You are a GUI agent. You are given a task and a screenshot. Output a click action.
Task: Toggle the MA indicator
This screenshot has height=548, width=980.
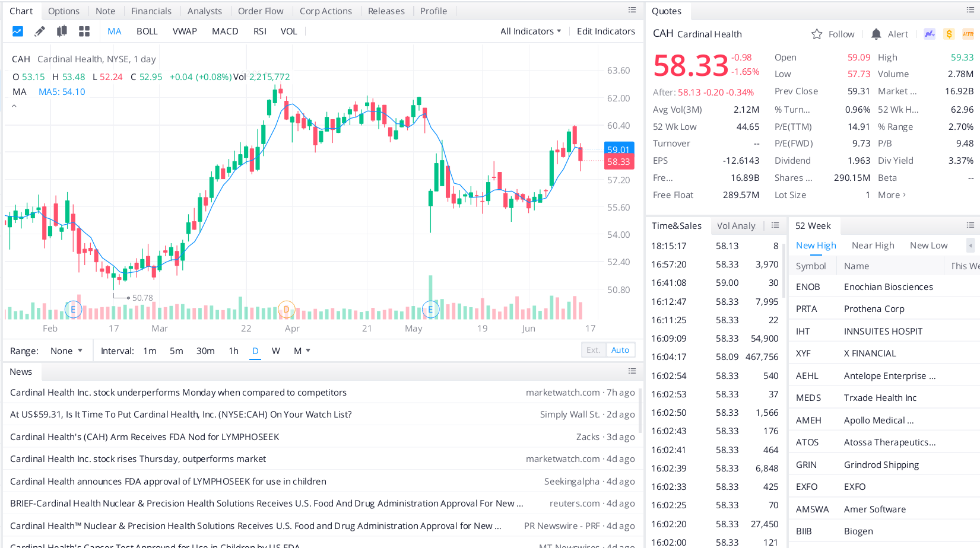coord(115,31)
